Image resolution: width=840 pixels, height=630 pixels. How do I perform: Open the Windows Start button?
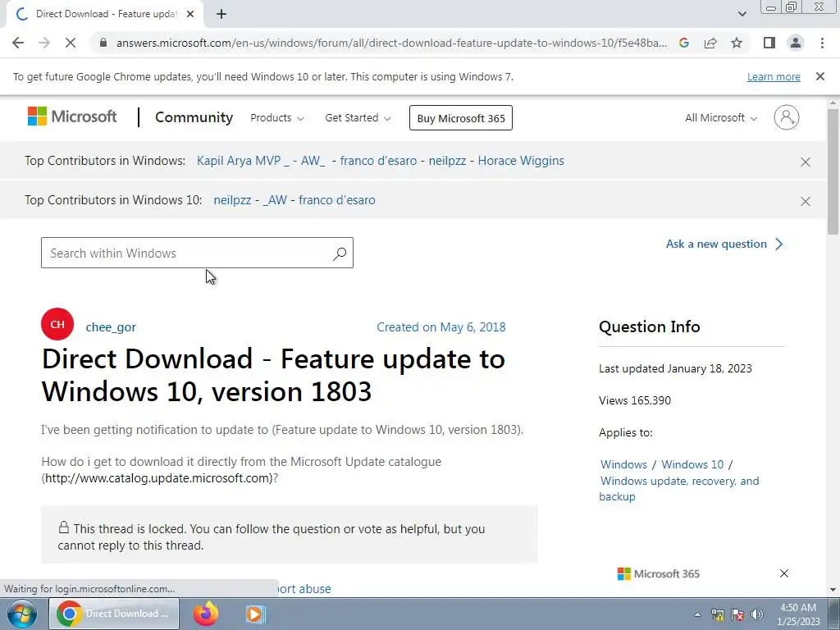click(22, 614)
